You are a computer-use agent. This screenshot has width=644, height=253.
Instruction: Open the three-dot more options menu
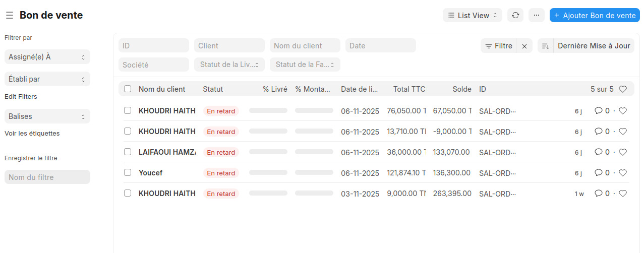point(536,16)
